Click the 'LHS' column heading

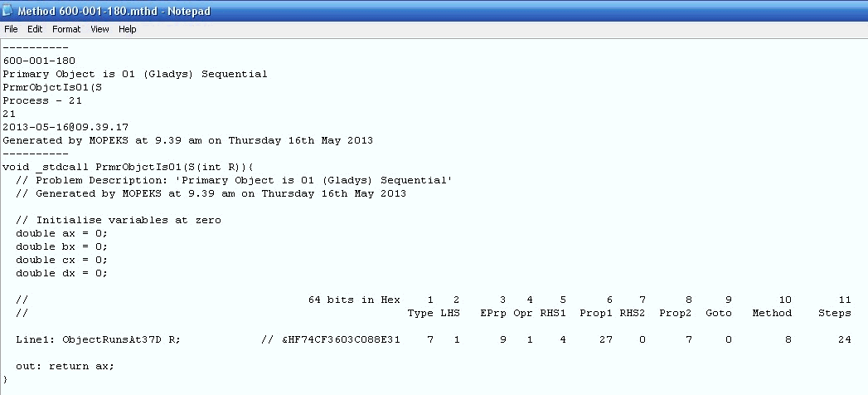click(x=450, y=313)
